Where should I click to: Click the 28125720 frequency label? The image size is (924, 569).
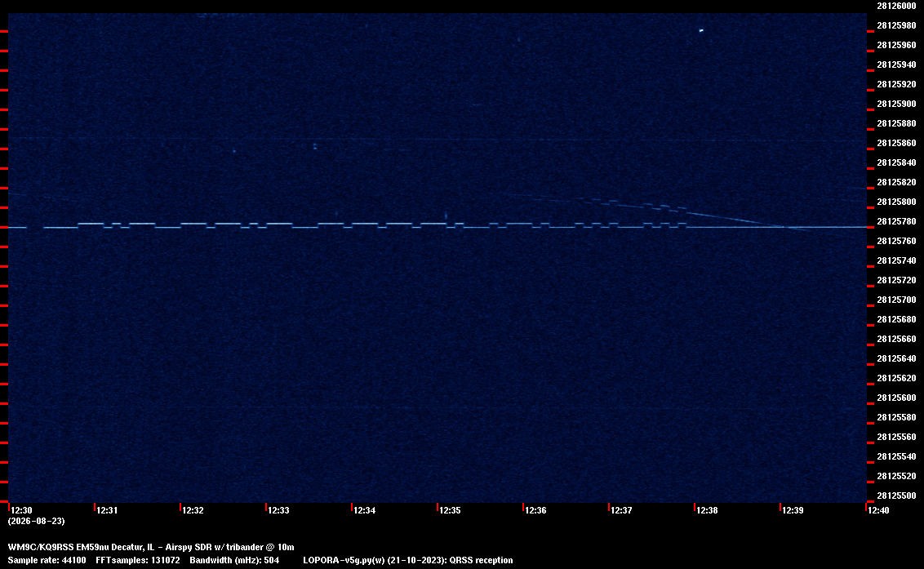[896, 280]
